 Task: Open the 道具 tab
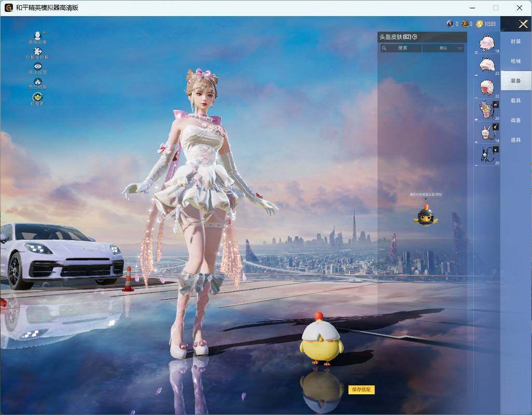(516, 140)
